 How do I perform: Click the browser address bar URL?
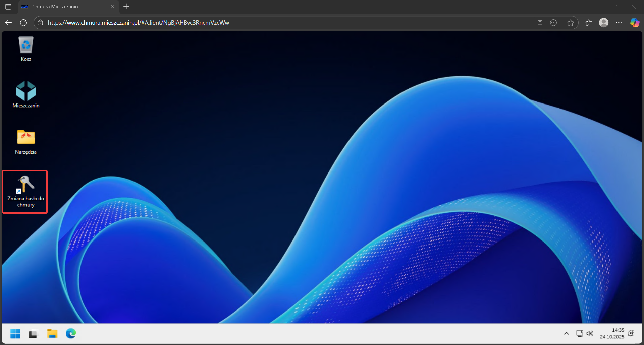(x=138, y=23)
